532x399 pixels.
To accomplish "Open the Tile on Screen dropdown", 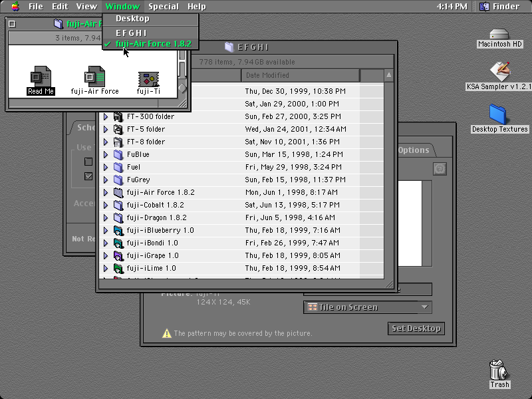I will tap(368, 307).
